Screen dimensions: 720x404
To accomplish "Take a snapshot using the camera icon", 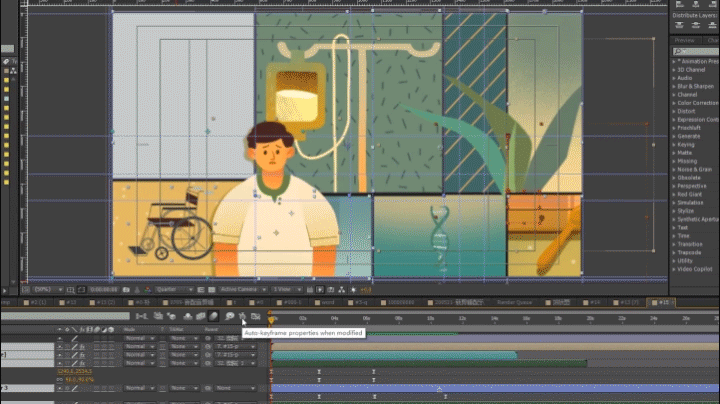I will tap(126, 290).
